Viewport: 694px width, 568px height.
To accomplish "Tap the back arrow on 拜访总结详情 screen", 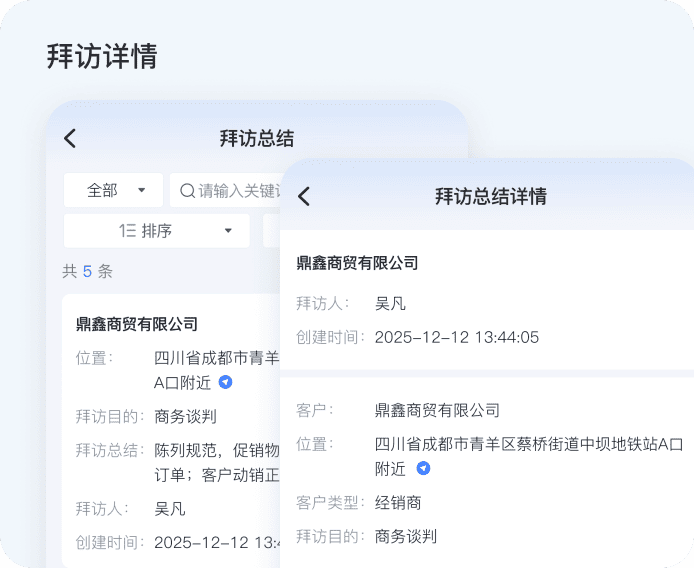I will click(304, 196).
